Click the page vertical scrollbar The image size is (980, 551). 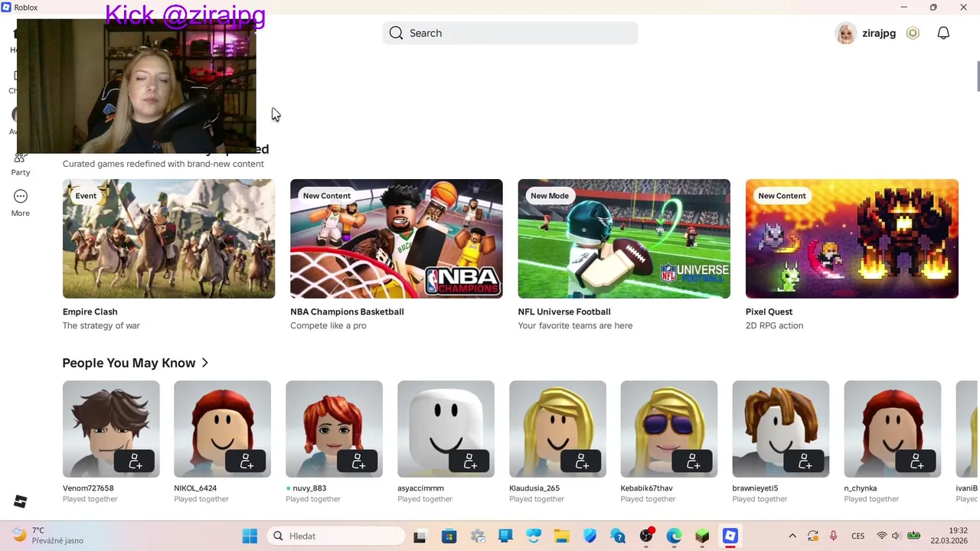pyautogui.click(x=978, y=75)
